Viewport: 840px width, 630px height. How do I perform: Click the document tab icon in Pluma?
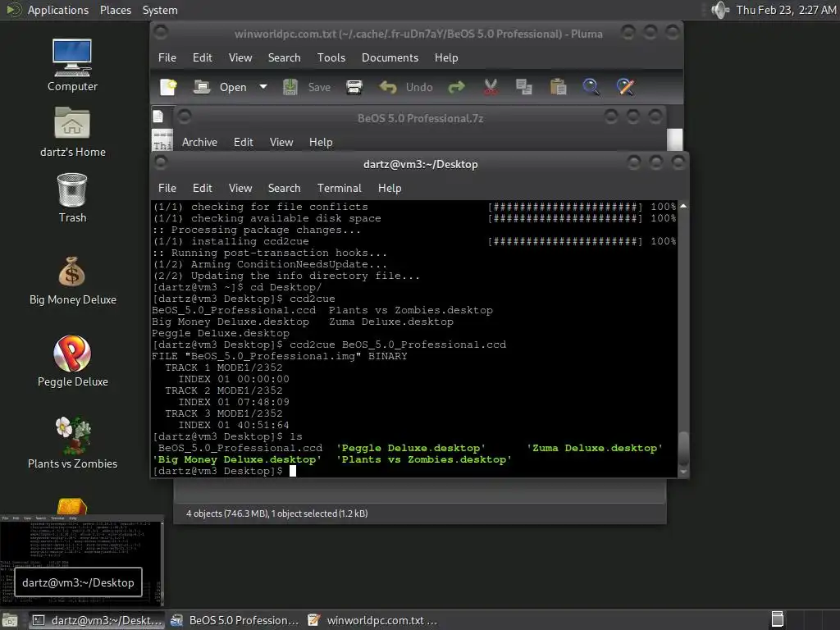tap(158, 116)
